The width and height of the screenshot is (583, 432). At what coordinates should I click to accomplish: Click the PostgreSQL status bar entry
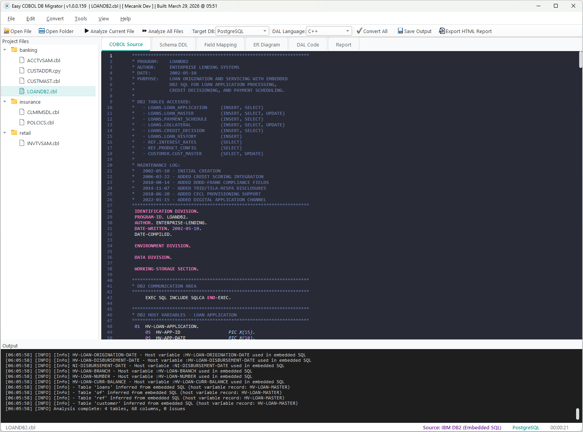(525, 428)
